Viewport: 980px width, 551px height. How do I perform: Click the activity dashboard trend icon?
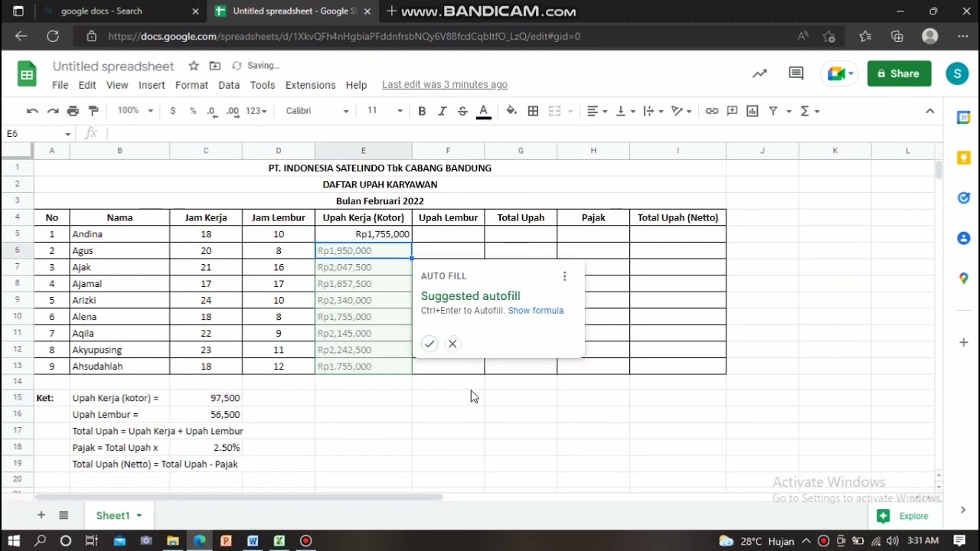tap(759, 73)
